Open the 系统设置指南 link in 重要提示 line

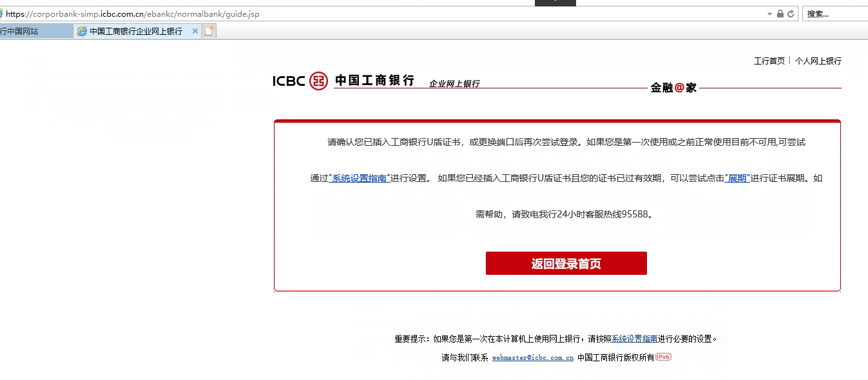[x=634, y=339]
